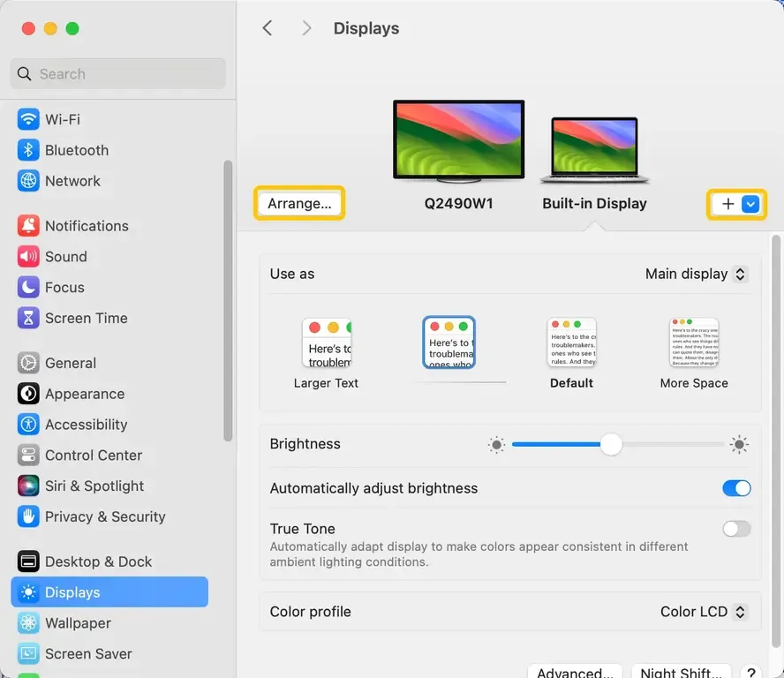This screenshot has width=784, height=678.
Task: Select Screen Saver in the sidebar
Action: pyautogui.click(x=109, y=653)
